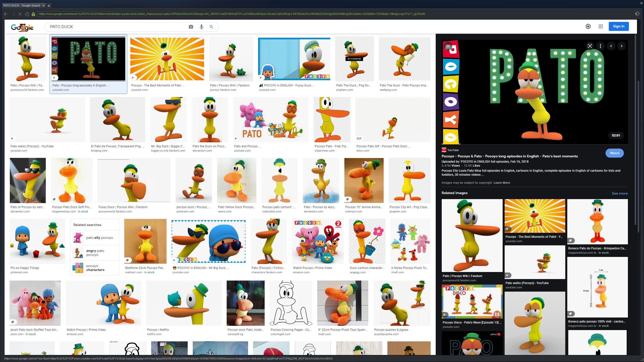The image size is (644, 362).
Task: Open the Google apps grid icon
Action: tap(600, 26)
